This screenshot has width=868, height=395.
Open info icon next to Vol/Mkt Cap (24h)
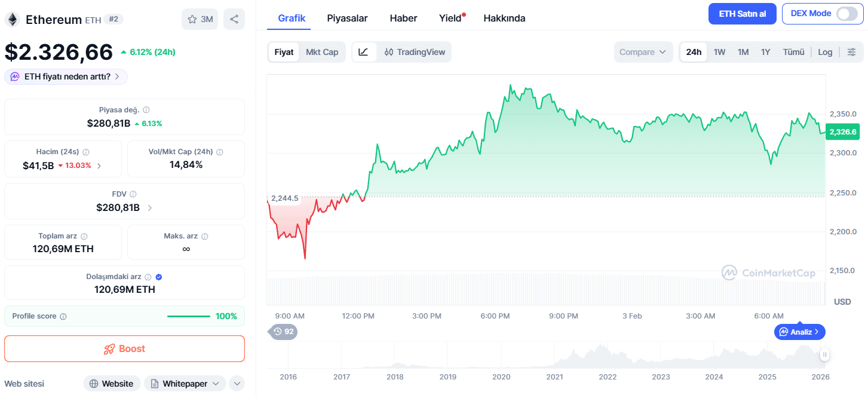tap(220, 152)
